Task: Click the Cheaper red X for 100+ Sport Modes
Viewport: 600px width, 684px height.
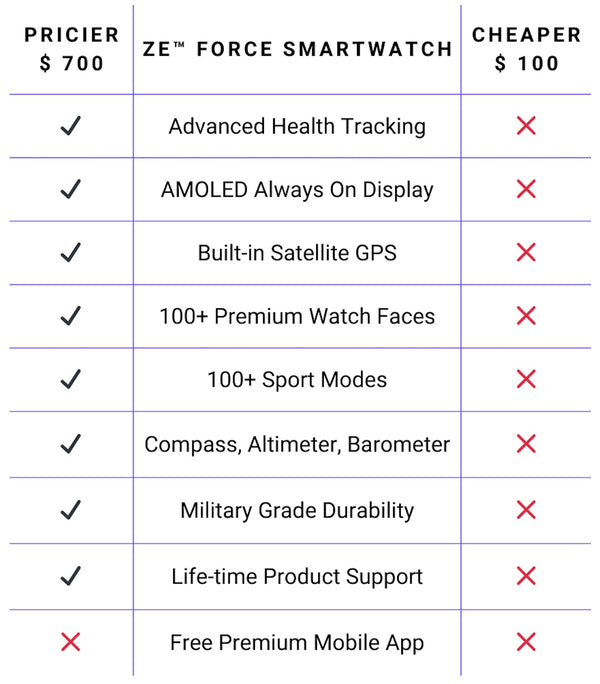Action: 526,379
